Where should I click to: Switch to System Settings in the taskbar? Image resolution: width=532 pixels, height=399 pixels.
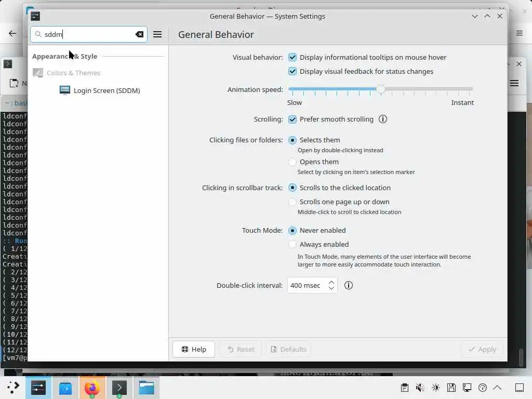38,388
